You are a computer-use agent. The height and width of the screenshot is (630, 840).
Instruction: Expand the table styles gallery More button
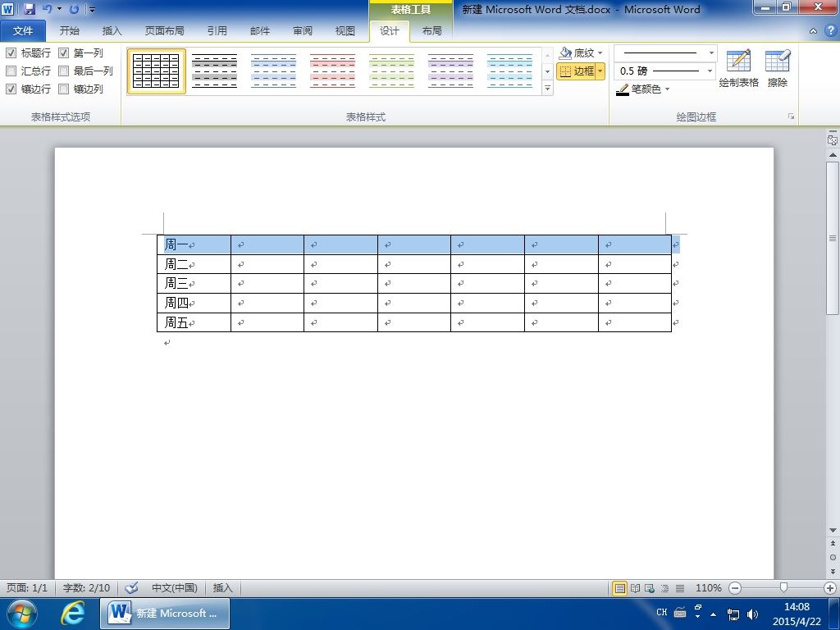pyautogui.click(x=547, y=89)
